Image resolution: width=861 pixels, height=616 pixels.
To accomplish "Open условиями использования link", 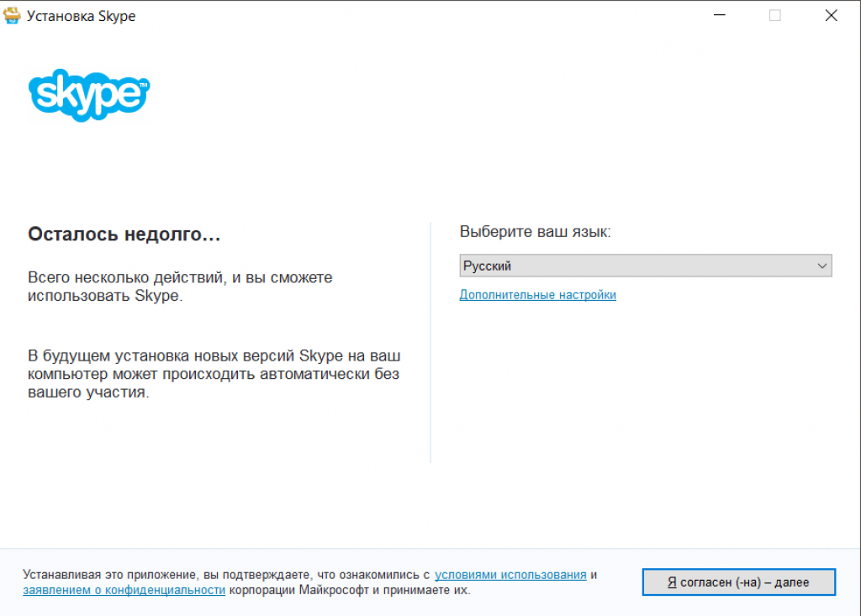I will click(510, 575).
